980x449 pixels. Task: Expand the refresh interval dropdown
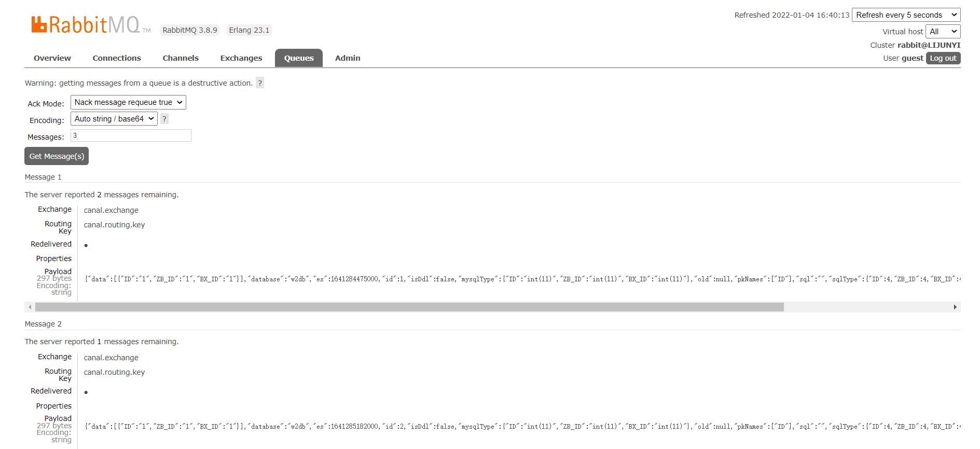(x=906, y=15)
